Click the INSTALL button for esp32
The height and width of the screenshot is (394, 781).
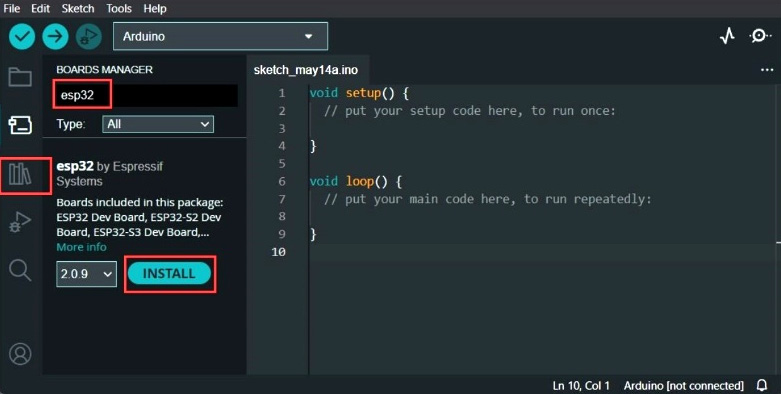169,273
